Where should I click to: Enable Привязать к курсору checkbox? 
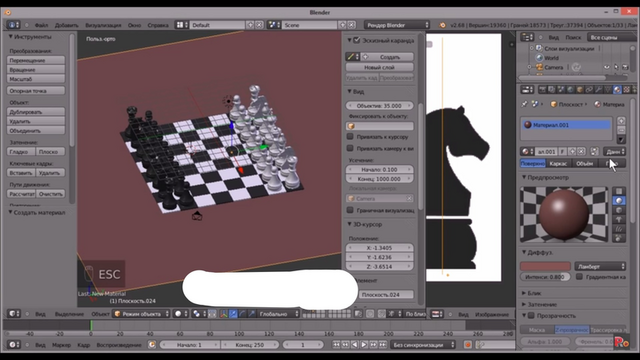pos(350,136)
